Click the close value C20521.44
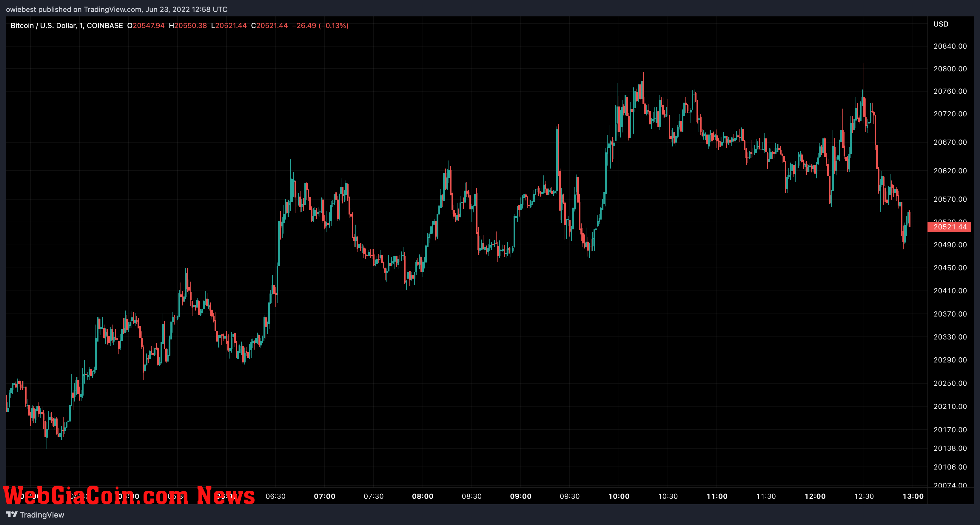980x525 pixels. 269,25
